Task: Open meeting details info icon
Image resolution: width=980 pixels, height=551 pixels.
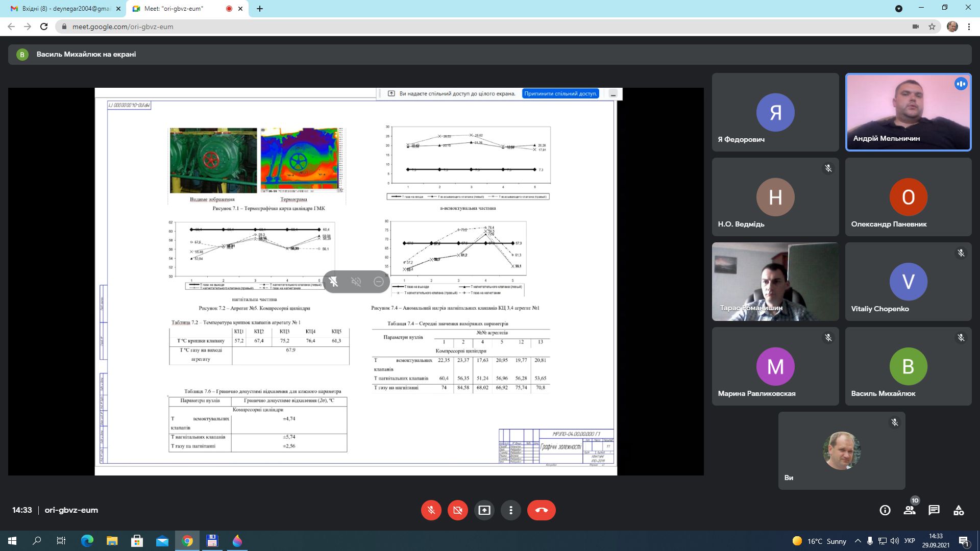Action: click(885, 510)
